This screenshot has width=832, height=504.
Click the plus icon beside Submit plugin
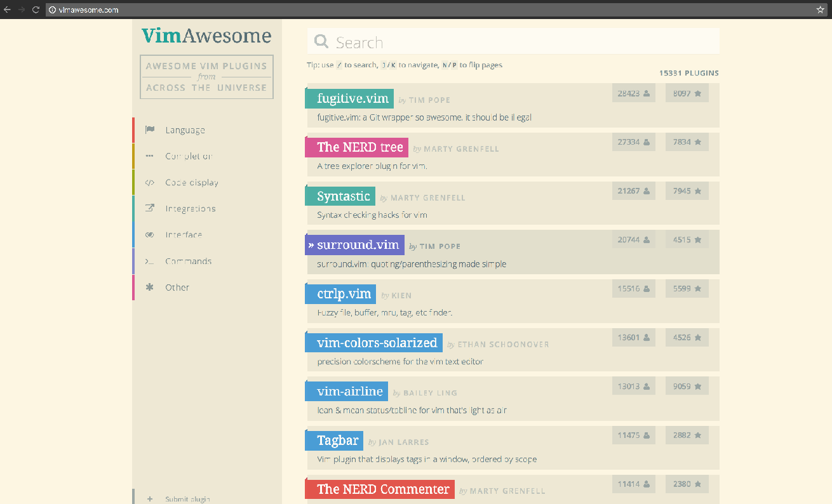click(150, 499)
